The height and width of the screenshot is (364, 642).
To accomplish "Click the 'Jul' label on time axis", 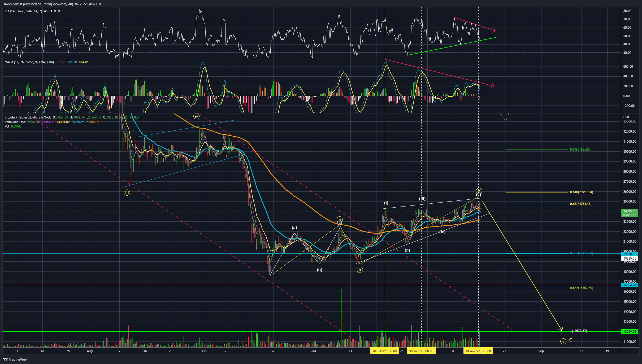I will pyautogui.click(x=314, y=351).
